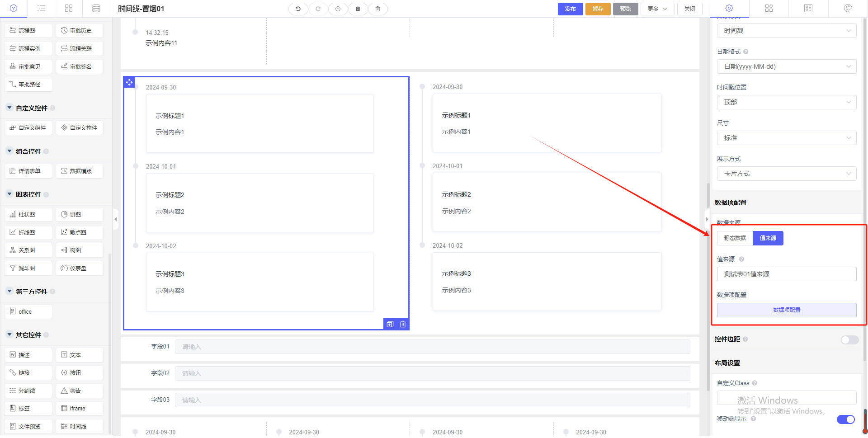Image resolution: width=868 pixels, height=438 pixels.
Task: Select 静态数据 data source option
Action: coord(735,238)
